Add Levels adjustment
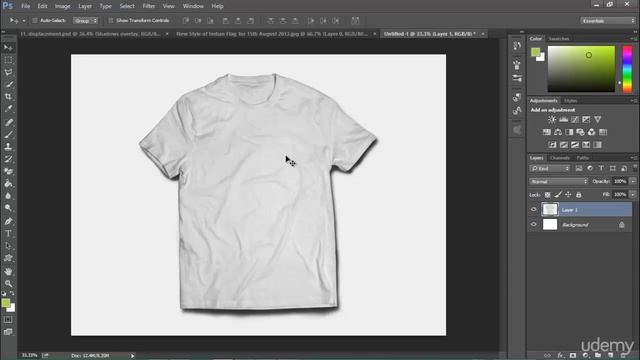This screenshot has width=640, height=360. coord(563,120)
